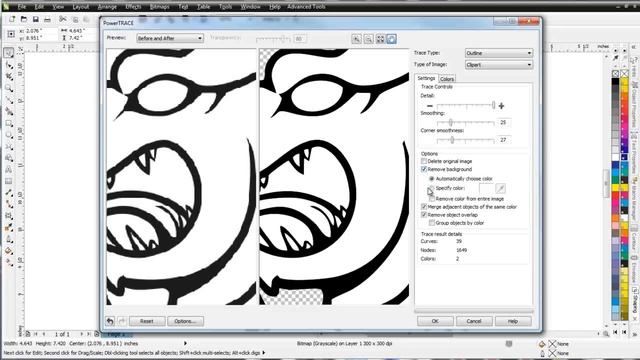
Task: Click the Detail slider handle
Action: [493, 105]
